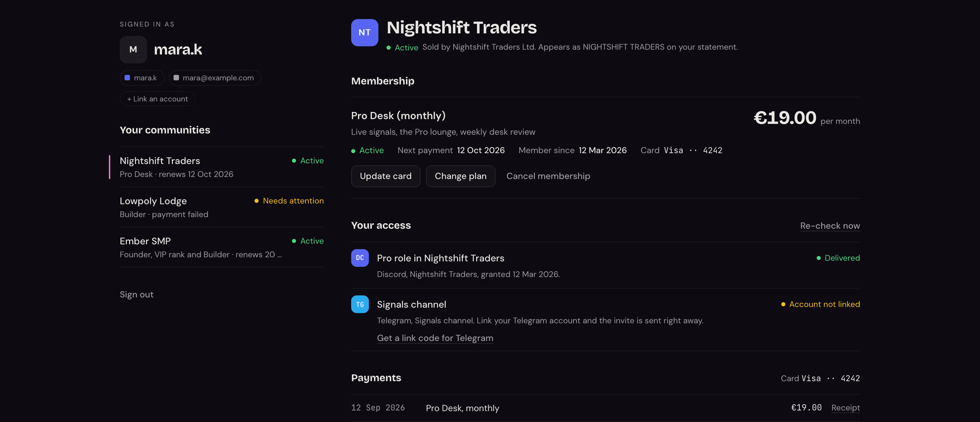Open the Receipt for 12 Sep payment
Viewport: 980px width, 422px height.
coord(846,408)
